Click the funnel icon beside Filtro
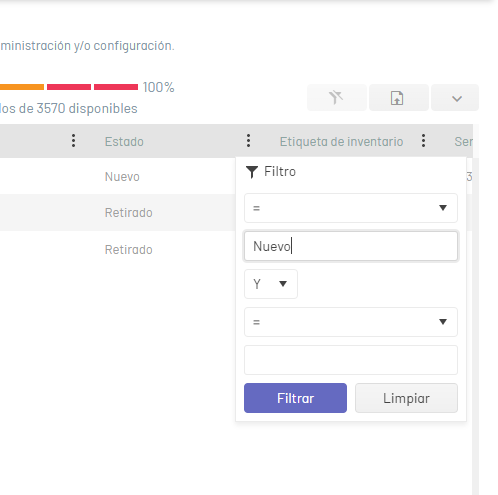498x495 pixels. point(252,172)
